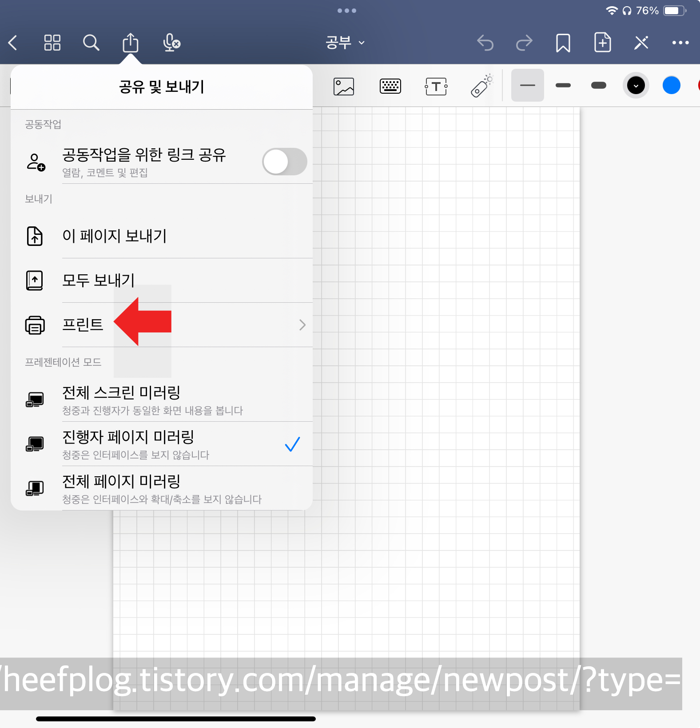Open the three-dot more menu

coord(680,43)
